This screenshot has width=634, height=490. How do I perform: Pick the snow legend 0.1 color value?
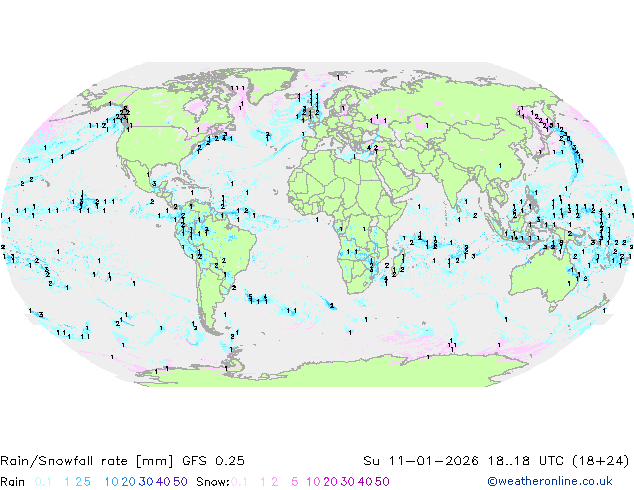tap(239, 482)
